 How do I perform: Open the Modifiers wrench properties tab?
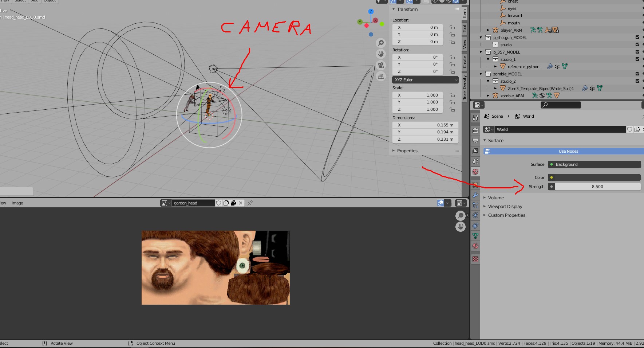pos(475,195)
